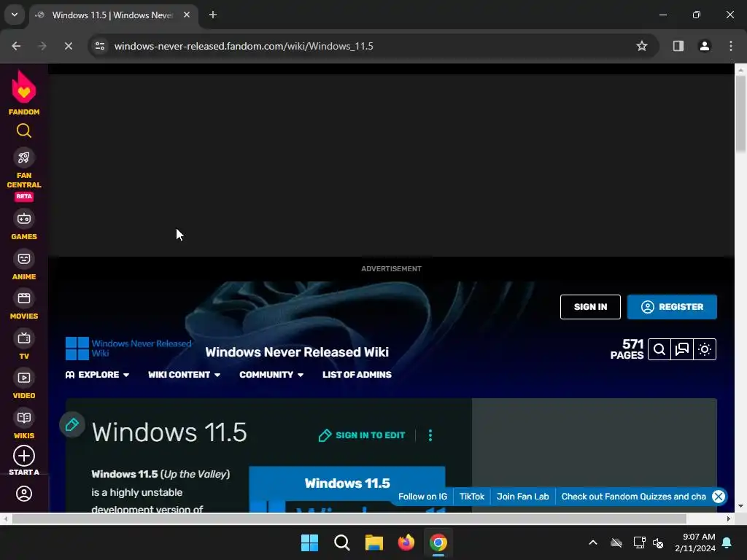Viewport: 747px width, 560px height.
Task: View site information icon in address bar
Action: click(x=100, y=46)
